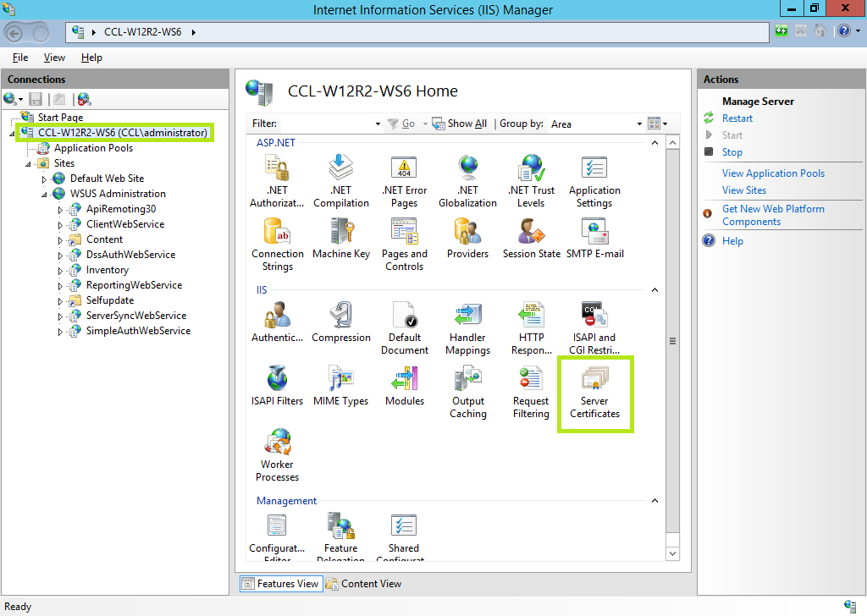Open Modules feature
The height and width of the screenshot is (616, 867).
click(404, 386)
